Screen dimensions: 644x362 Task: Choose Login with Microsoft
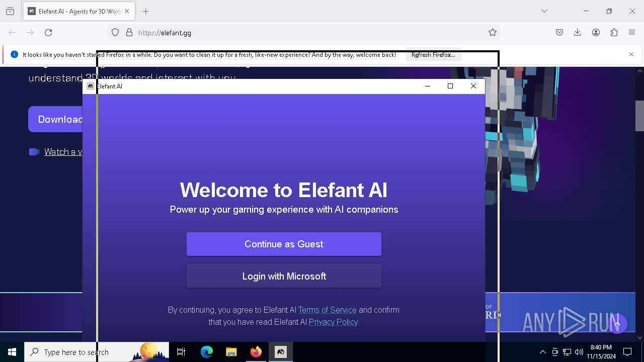[284, 276]
